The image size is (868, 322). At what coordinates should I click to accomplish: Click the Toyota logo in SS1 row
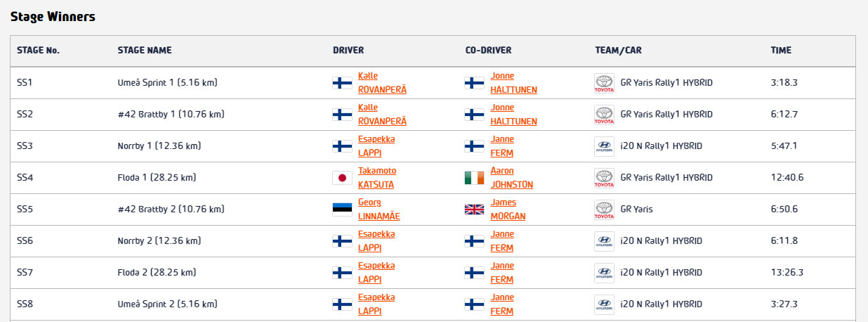point(604,83)
